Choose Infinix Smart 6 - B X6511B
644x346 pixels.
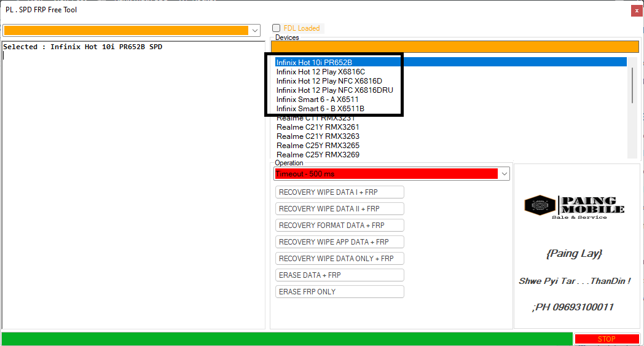[320, 109]
